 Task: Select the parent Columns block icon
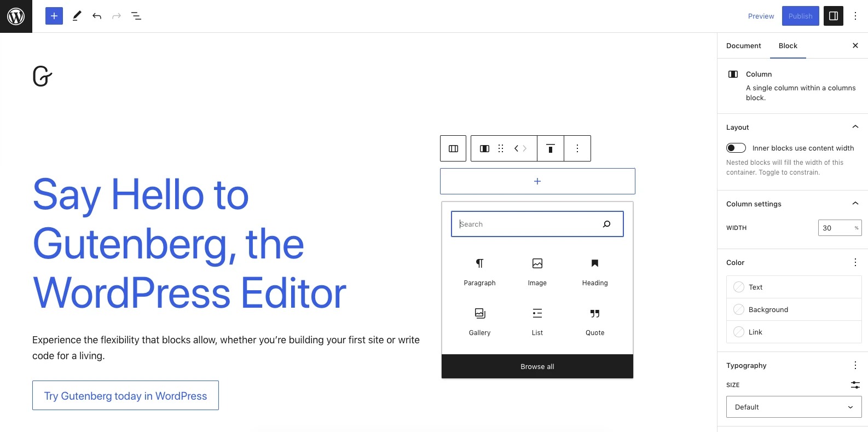[453, 148]
